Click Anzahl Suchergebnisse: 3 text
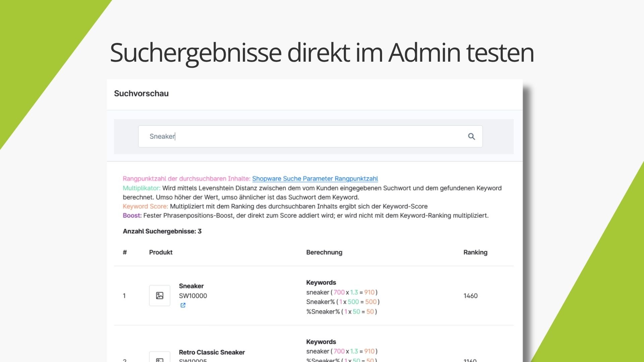Viewport: 644px width, 362px height. pyautogui.click(x=162, y=231)
